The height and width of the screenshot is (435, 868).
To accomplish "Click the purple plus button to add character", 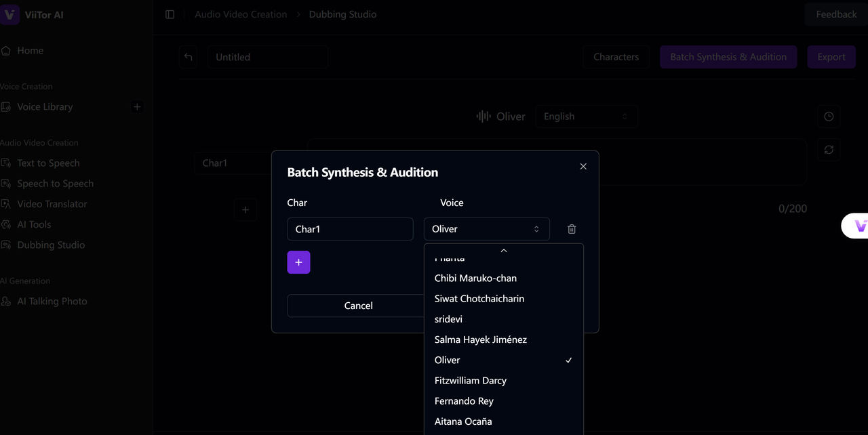I will pyautogui.click(x=298, y=262).
